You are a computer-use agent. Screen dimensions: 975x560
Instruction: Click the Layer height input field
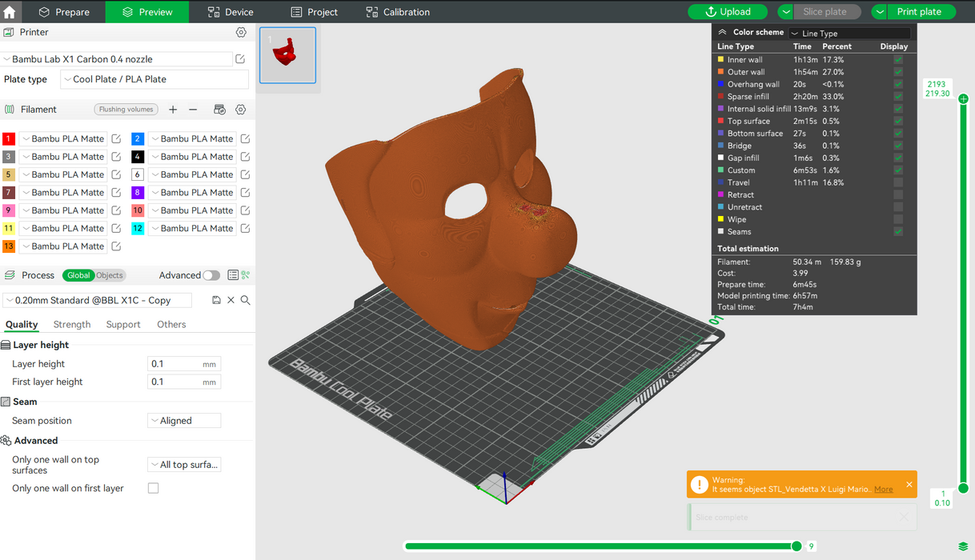click(x=175, y=364)
